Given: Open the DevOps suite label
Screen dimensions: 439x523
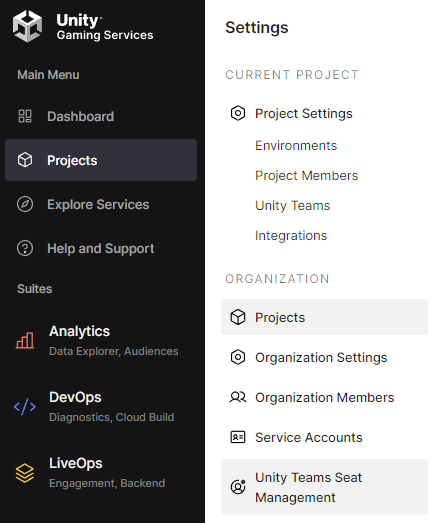Looking at the screenshot, I should 75,398.
